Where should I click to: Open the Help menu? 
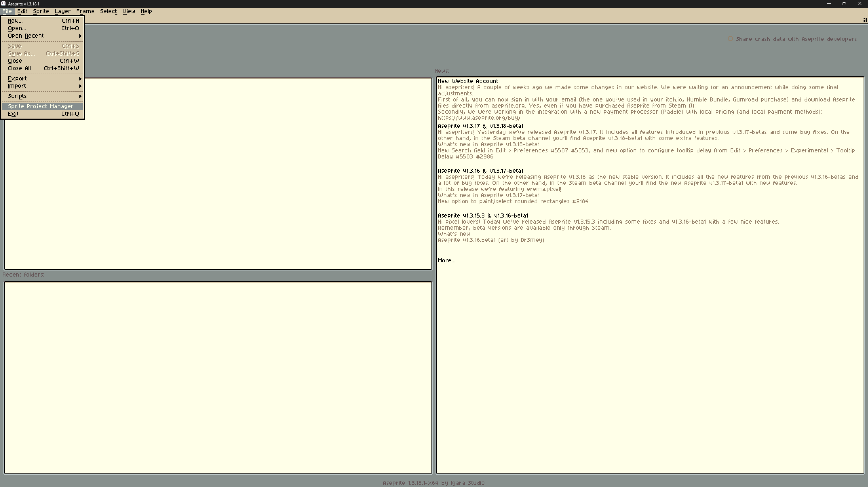[146, 11]
